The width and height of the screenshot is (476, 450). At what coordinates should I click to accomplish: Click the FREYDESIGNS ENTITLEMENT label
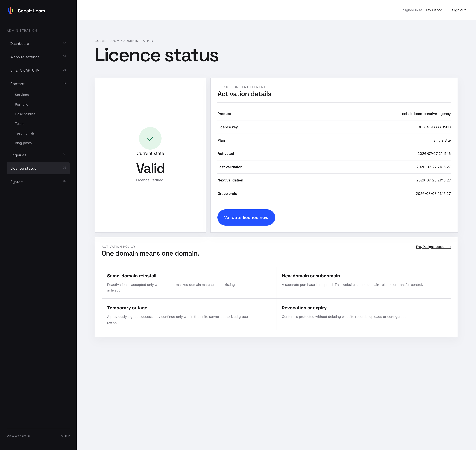point(241,87)
